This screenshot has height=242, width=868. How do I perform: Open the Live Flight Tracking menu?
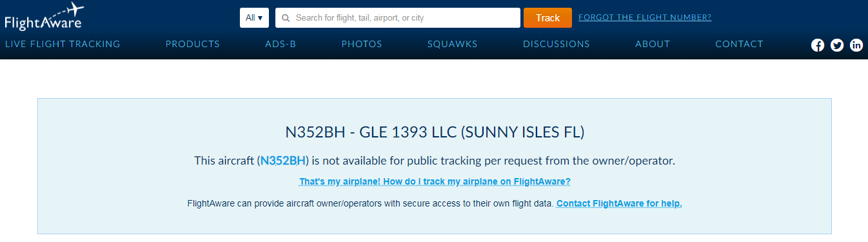(63, 44)
